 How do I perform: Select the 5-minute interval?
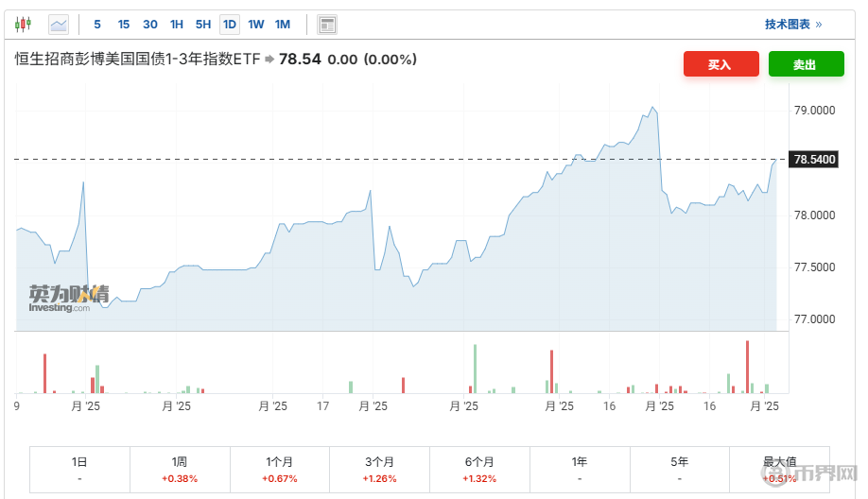tap(97, 24)
